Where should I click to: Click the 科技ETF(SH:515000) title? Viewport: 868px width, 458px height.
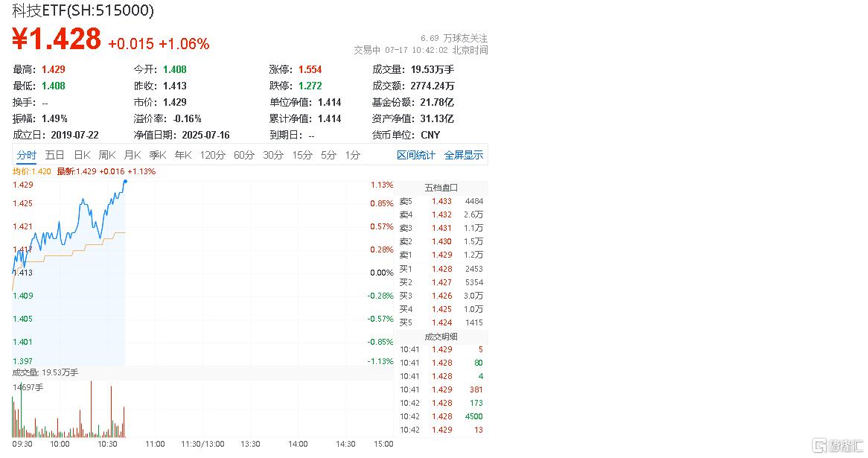83,10
